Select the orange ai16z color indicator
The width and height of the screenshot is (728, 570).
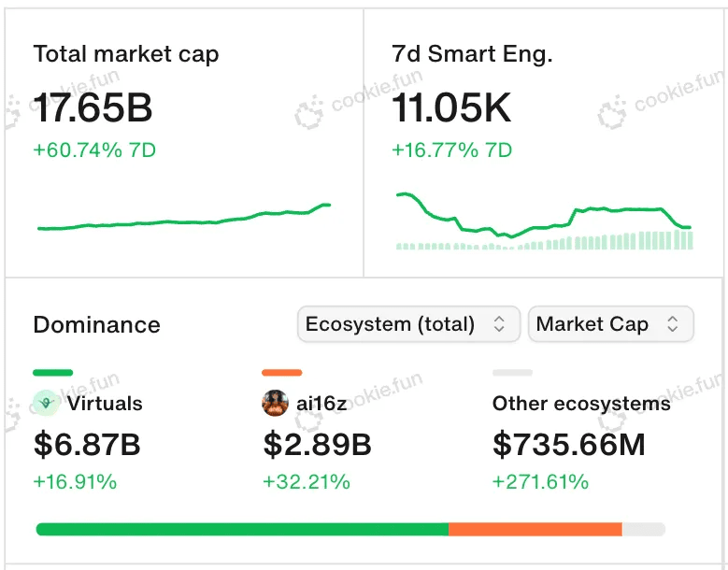click(282, 372)
